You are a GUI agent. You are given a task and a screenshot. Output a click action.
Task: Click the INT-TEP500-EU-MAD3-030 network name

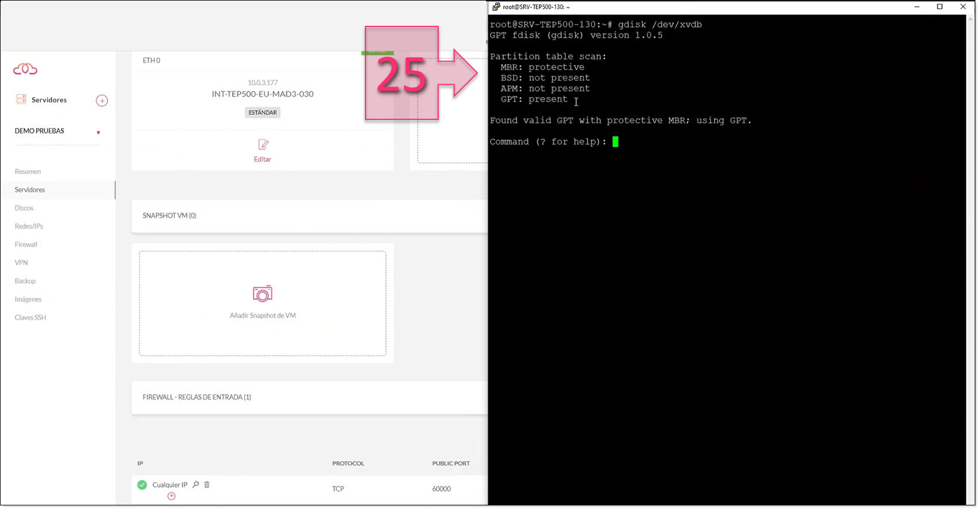(x=263, y=94)
